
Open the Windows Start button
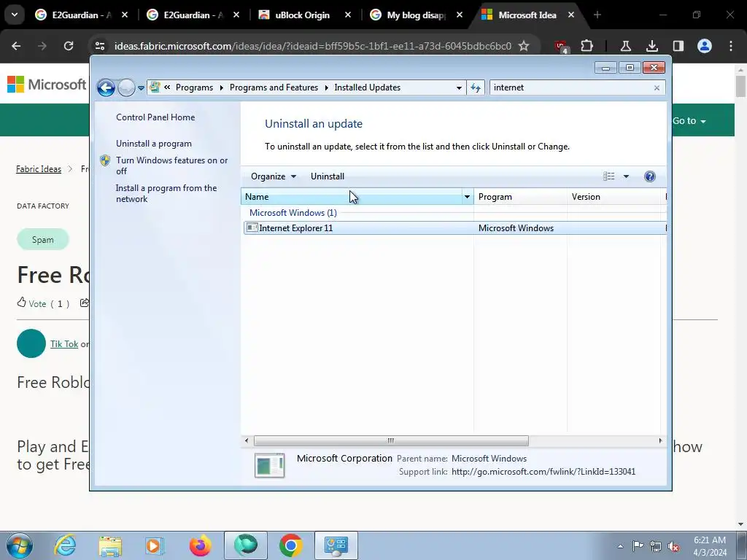click(20, 545)
